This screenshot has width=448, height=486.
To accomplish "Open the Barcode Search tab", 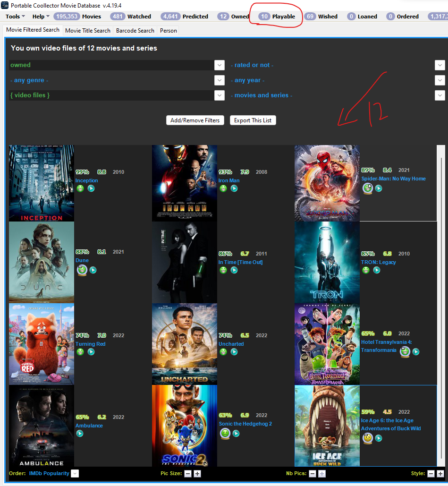I will (x=135, y=30).
